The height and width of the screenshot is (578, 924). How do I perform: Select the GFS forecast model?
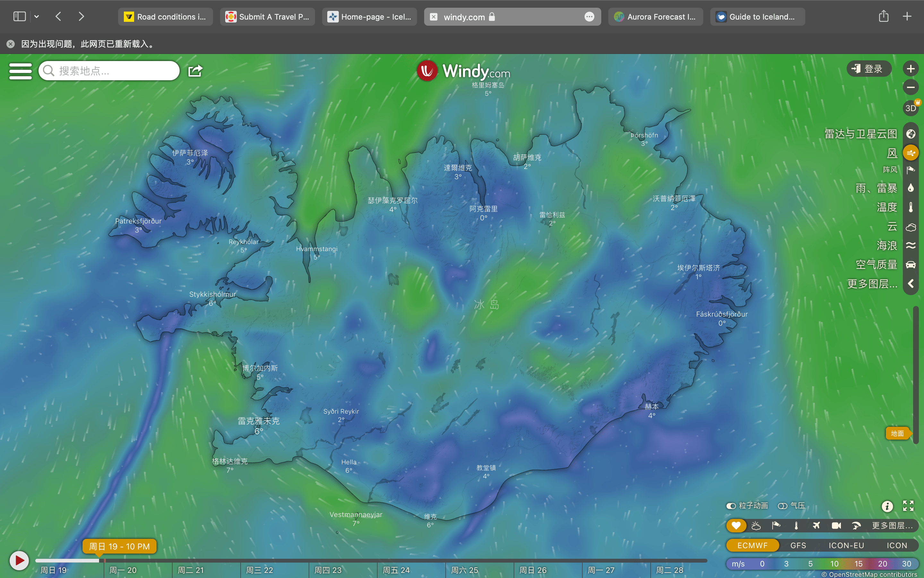point(798,546)
